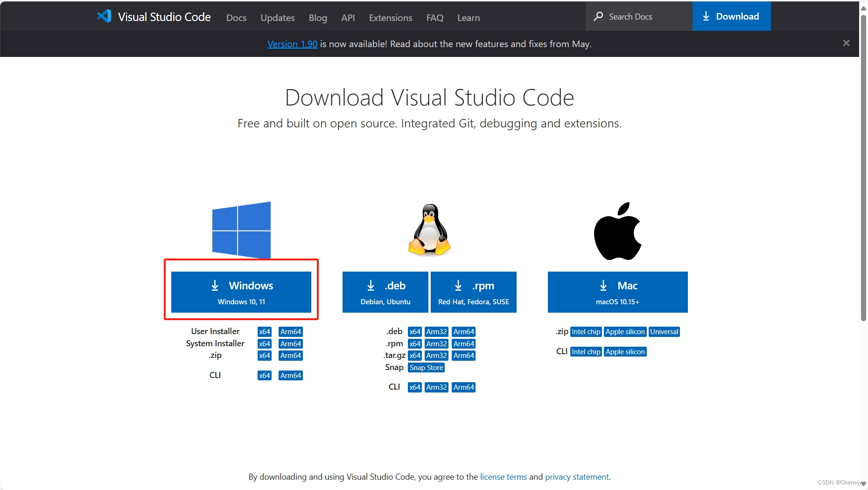Click the Apple logo image
Viewport: 868px width, 490px height.
click(618, 231)
